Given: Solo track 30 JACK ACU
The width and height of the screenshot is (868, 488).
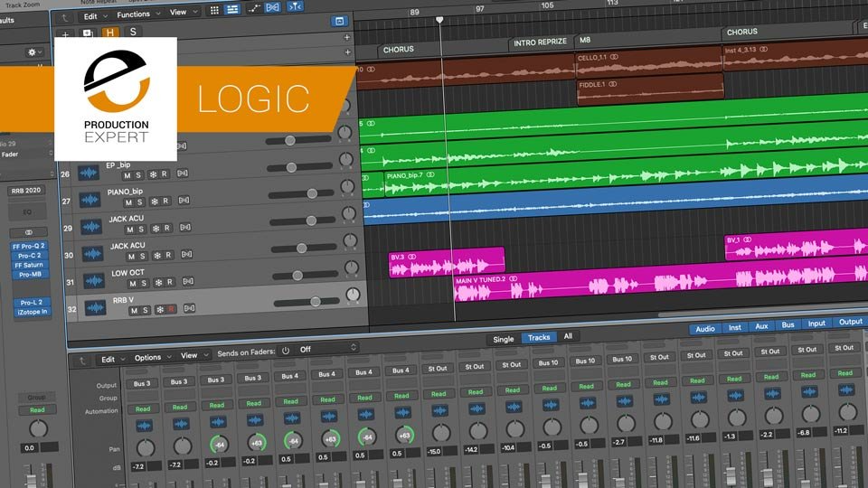Looking at the screenshot, I should (142, 256).
